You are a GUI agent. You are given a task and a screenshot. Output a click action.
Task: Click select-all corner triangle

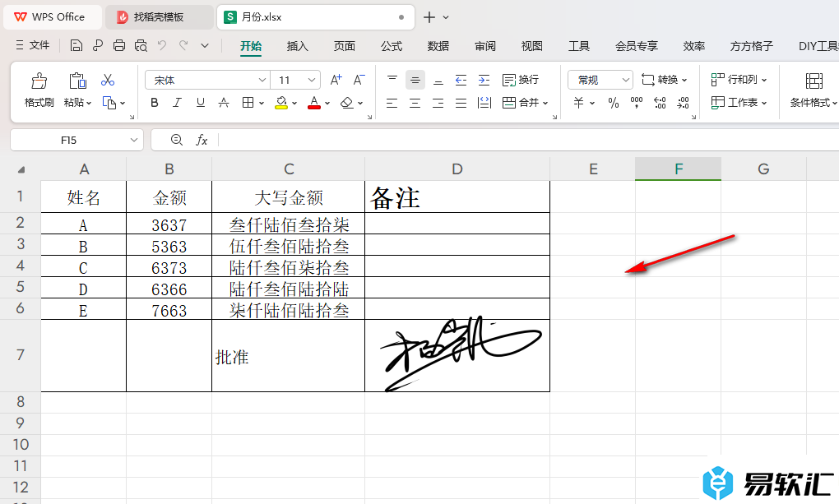(21, 169)
